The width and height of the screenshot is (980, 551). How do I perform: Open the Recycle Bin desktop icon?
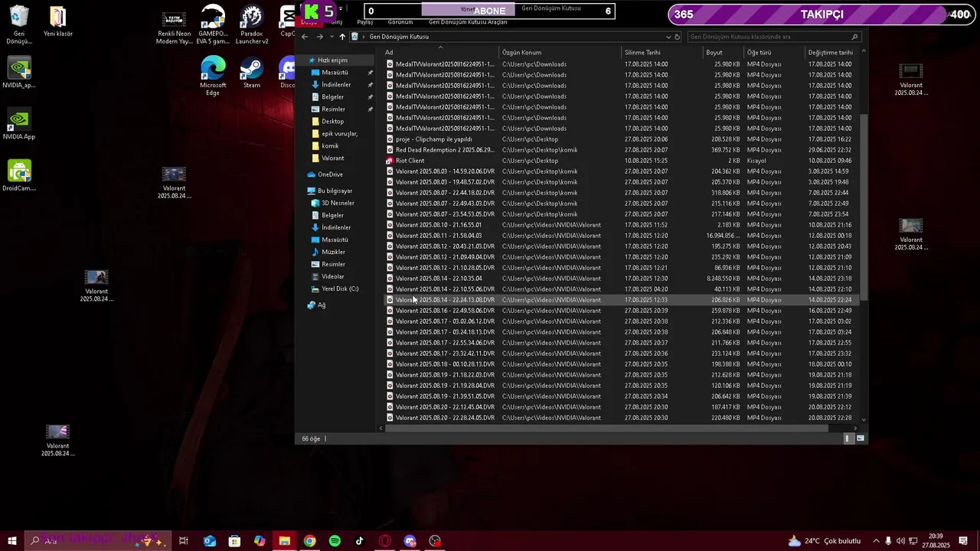click(x=18, y=24)
